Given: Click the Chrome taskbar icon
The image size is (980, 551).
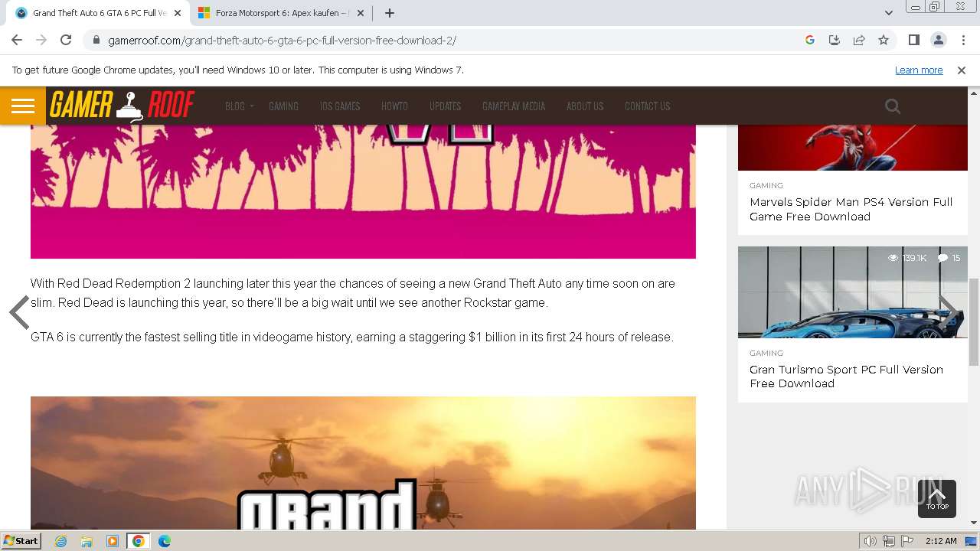Looking at the screenshot, I should click(139, 541).
